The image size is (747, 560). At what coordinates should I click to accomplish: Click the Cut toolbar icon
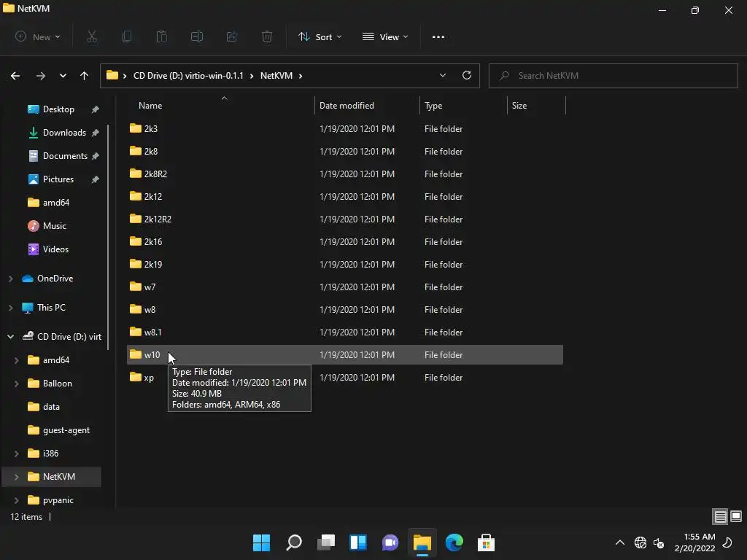tap(92, 36)
